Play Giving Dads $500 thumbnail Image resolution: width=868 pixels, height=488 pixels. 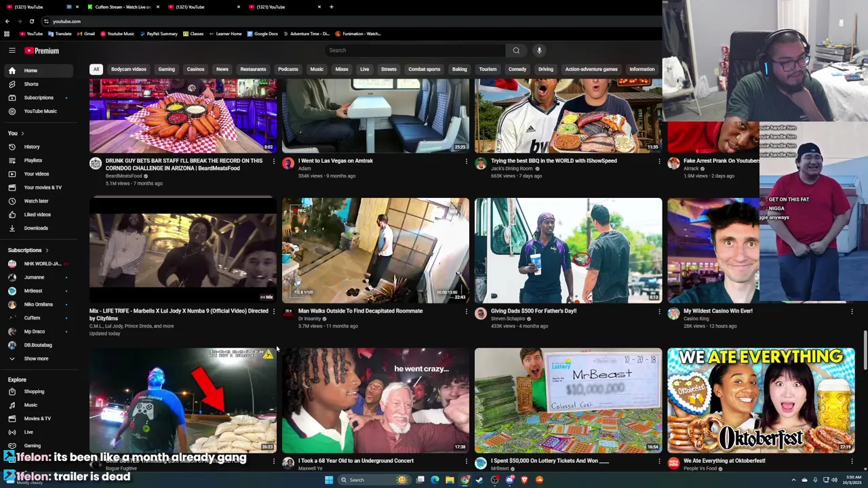pos(568,250)
